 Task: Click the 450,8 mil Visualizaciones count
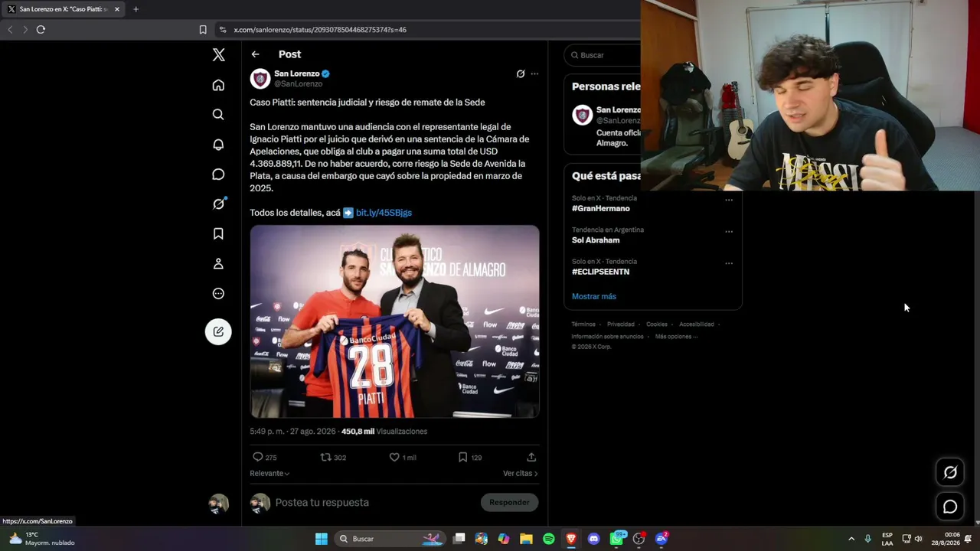pos(384,432)
